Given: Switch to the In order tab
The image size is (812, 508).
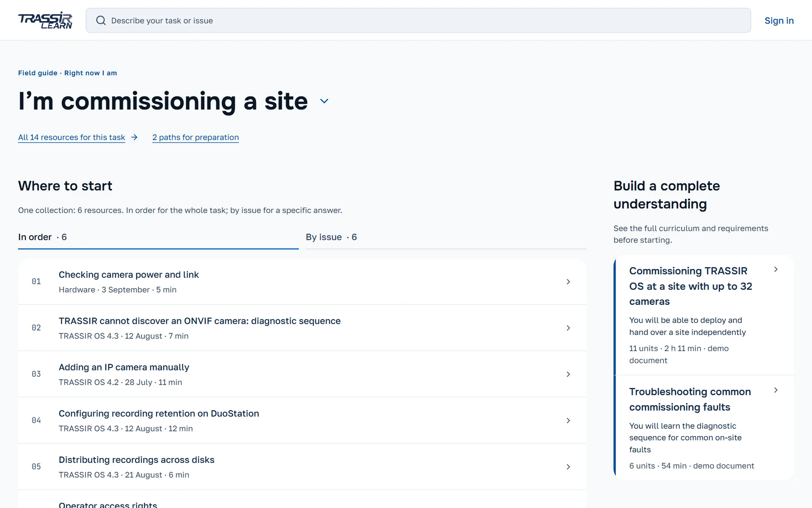Looking at the screenshot, I should click(158, 237).
